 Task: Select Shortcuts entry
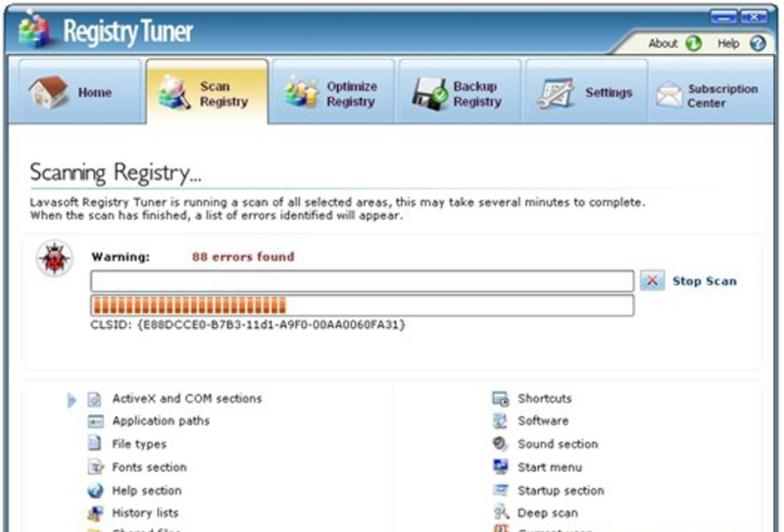(x=545, y=399)
